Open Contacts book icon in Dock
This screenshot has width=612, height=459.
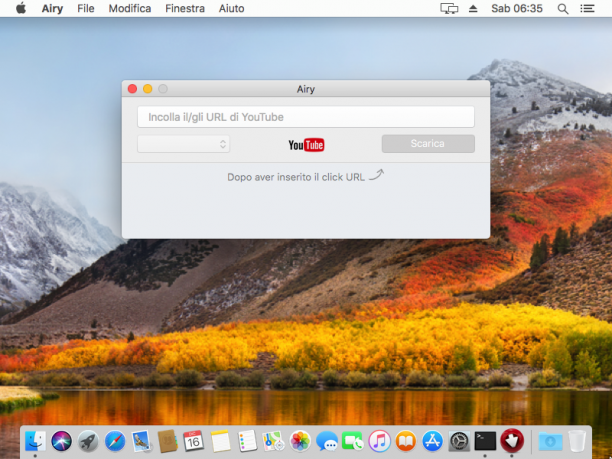tap(167, 441)
